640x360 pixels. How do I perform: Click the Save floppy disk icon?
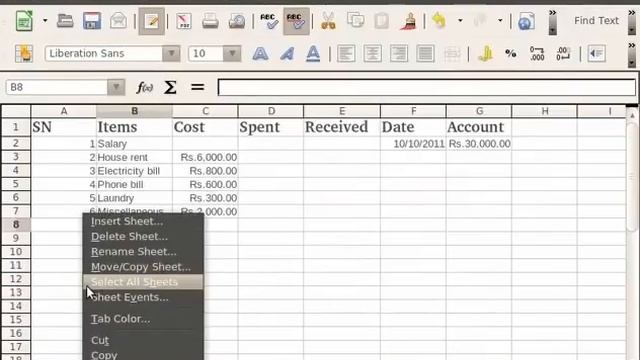click(x=92, y=20)
